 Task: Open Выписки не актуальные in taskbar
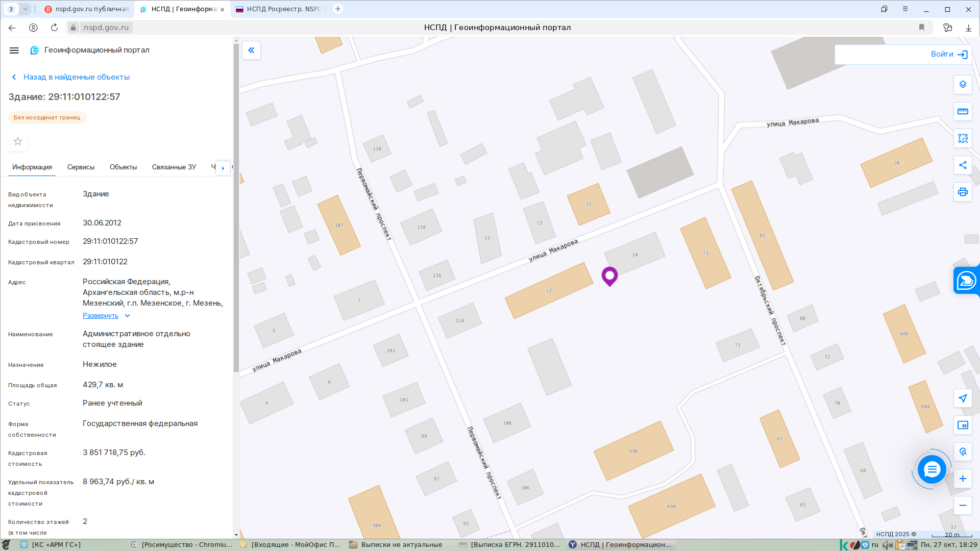pos(396,545)
